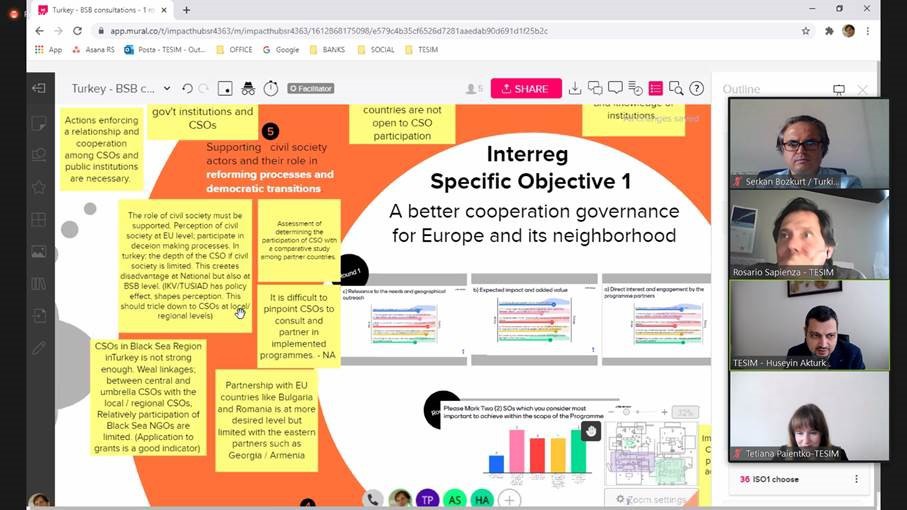This screenshot has height=510, width=907.
Task: Toggle the pink outline panel icon
Action: point(656,88)
